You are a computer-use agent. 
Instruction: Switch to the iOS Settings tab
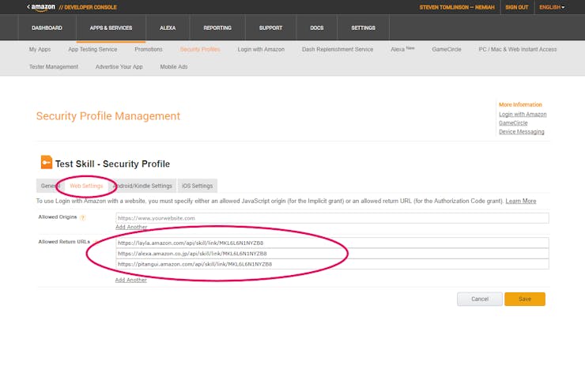tap(198, 186)
